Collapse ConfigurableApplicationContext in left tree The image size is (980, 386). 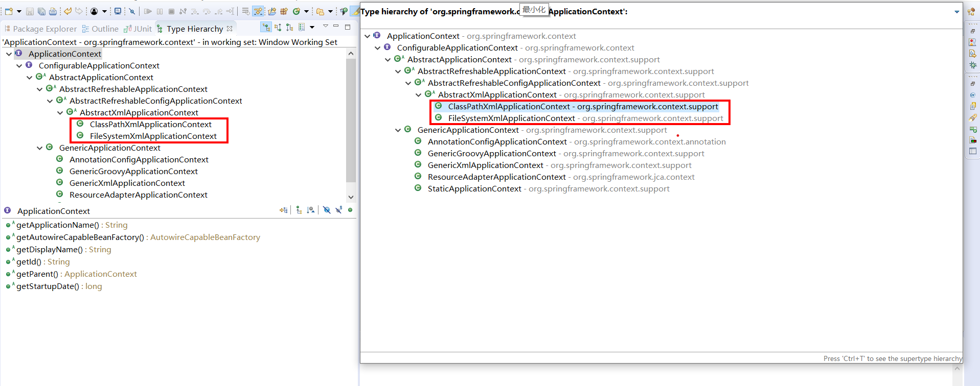(x=19, y=65)
